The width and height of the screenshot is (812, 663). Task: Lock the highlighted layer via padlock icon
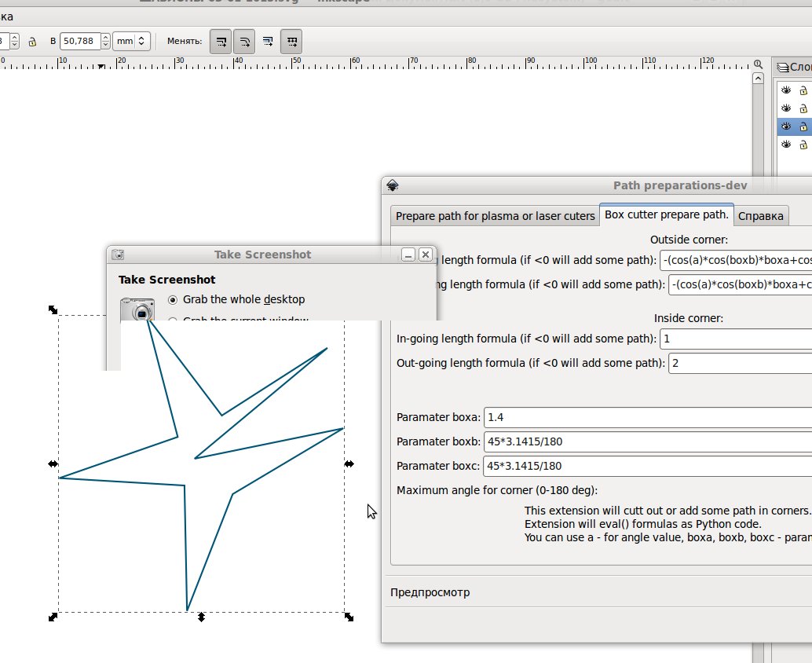(x=803, y=126)
